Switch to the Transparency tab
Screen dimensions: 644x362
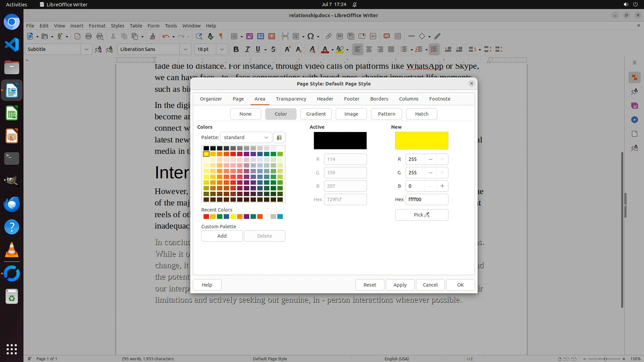click(291, 99)
